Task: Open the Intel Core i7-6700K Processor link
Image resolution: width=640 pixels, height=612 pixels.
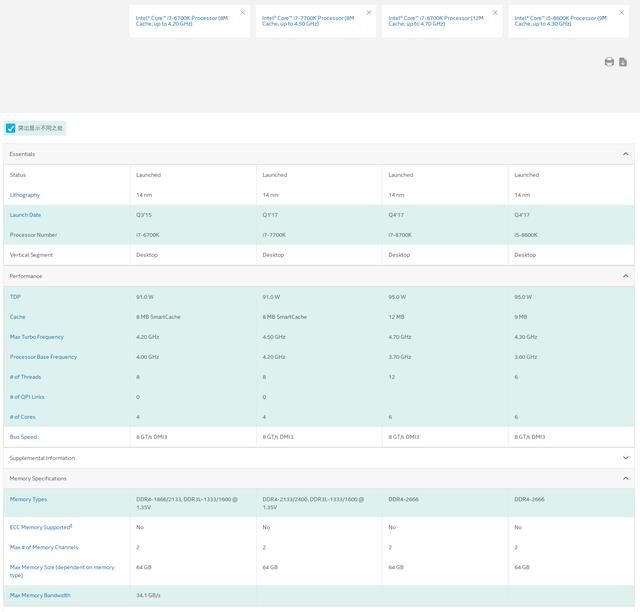Action: (x=182, y=21)
